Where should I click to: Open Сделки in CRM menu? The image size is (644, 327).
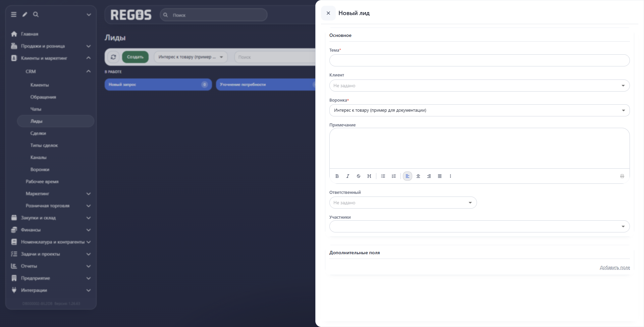(x=38, y=133)
